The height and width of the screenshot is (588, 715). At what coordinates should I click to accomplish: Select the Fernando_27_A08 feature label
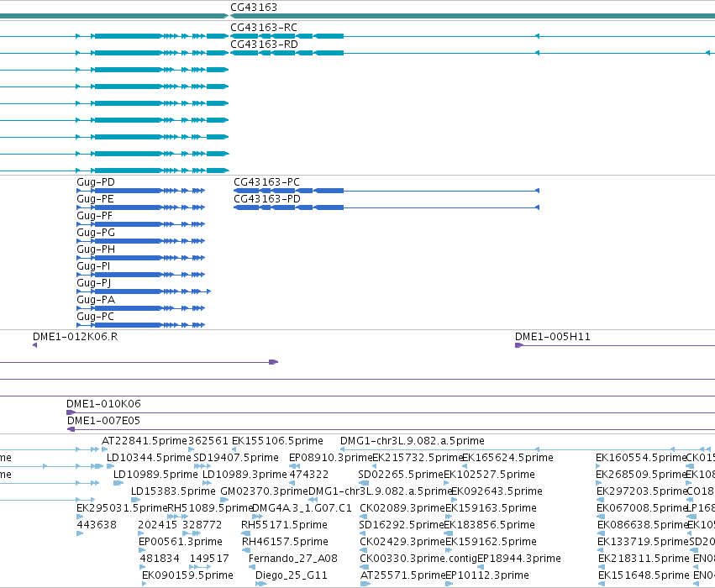(292, 559)
